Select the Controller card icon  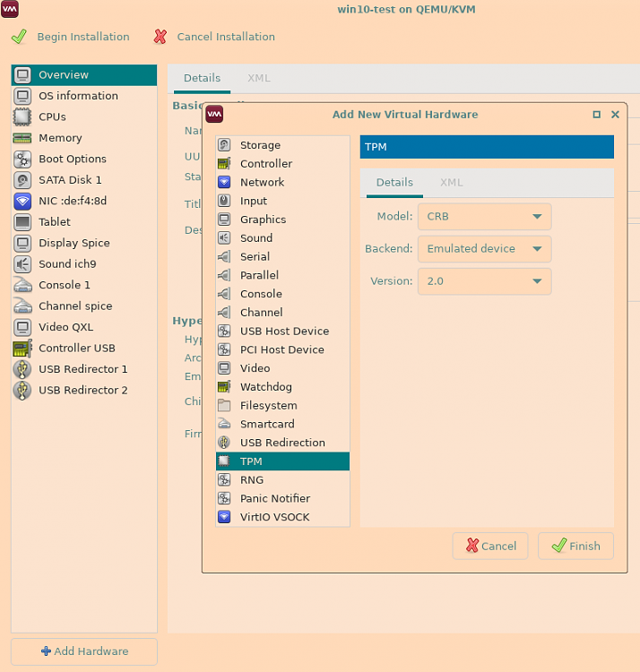coord(224,163)
